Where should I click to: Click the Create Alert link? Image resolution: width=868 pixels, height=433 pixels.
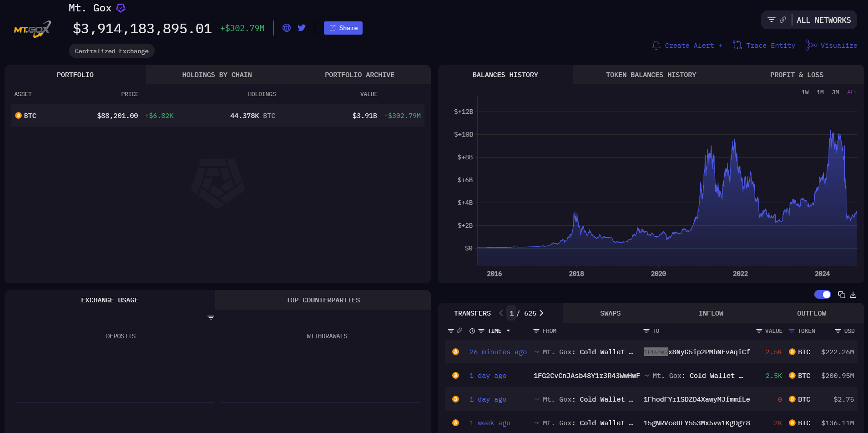(x=687, y=46)
